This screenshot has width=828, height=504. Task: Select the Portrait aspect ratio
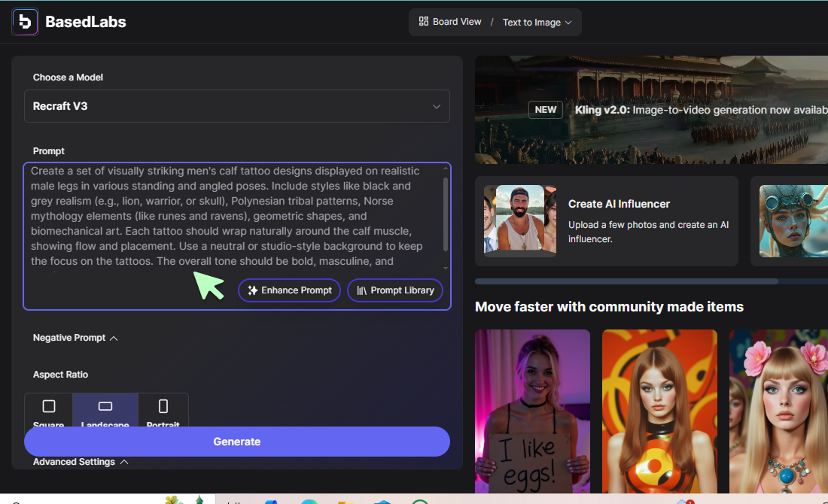tap(163, 410)
